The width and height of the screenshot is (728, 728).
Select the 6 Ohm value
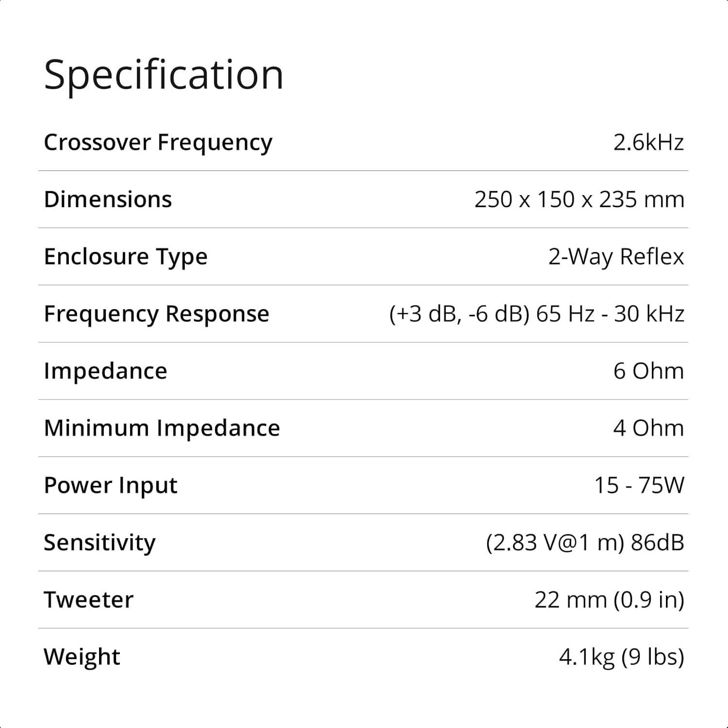click(648, 371)
